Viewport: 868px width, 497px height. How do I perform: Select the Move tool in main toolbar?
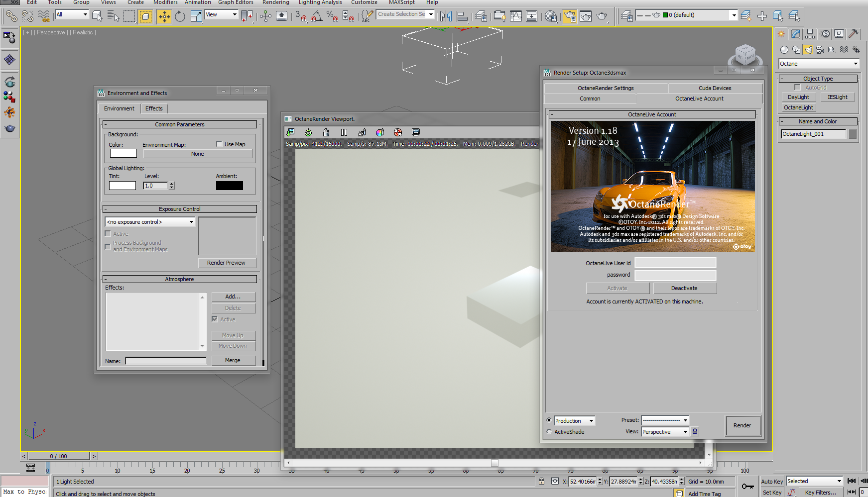point(164,17)
